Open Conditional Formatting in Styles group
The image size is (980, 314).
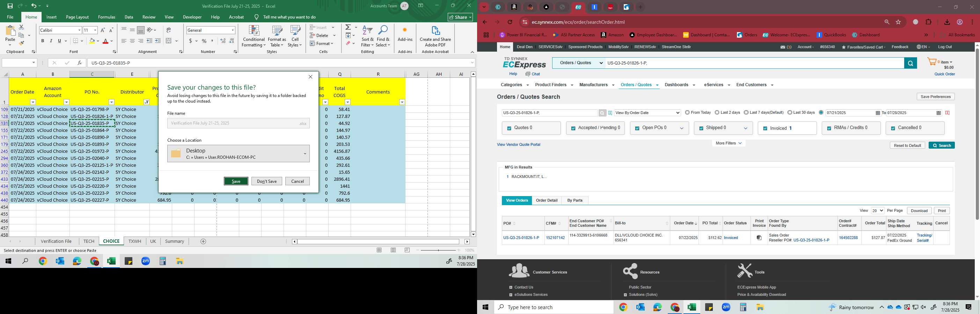coord(254,37)
